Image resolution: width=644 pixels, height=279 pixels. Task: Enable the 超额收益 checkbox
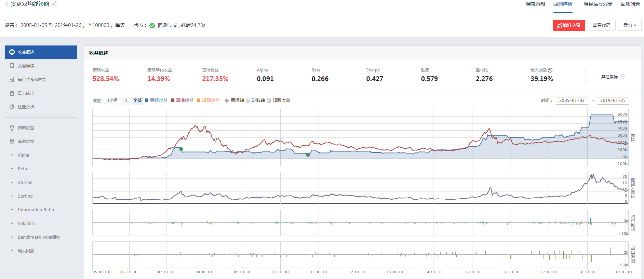point(269,101)
